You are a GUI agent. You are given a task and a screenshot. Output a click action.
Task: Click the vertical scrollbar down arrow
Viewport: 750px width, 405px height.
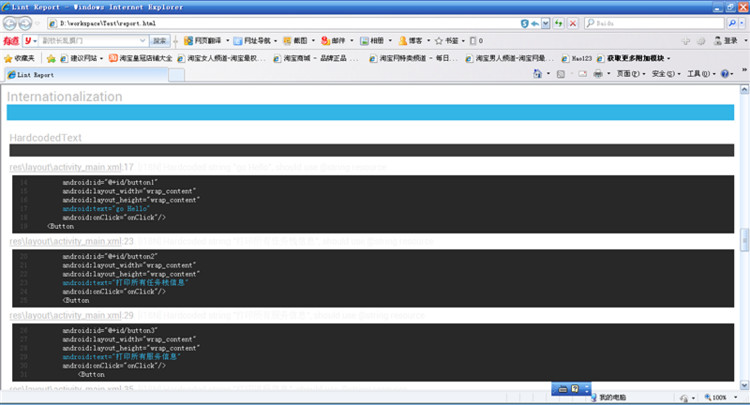(744, 385)
